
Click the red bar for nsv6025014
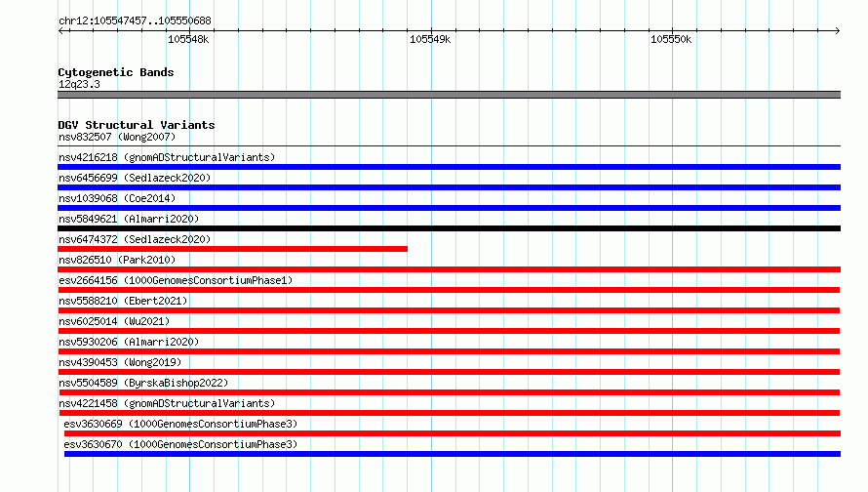pyautogui.click(x=449, y=331)
